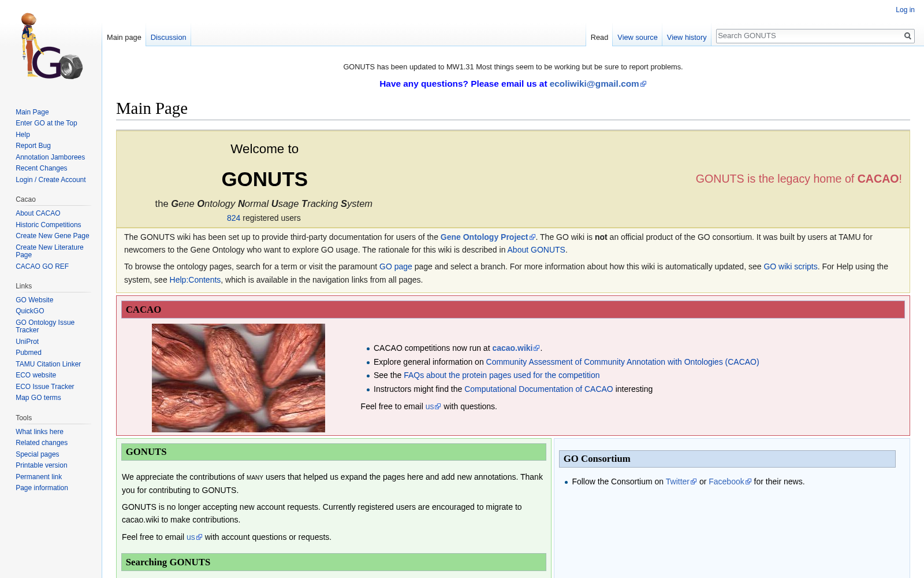Click Create New Gene Page
The height and width of the screenshot is (578, 924).
coord(52,236)
